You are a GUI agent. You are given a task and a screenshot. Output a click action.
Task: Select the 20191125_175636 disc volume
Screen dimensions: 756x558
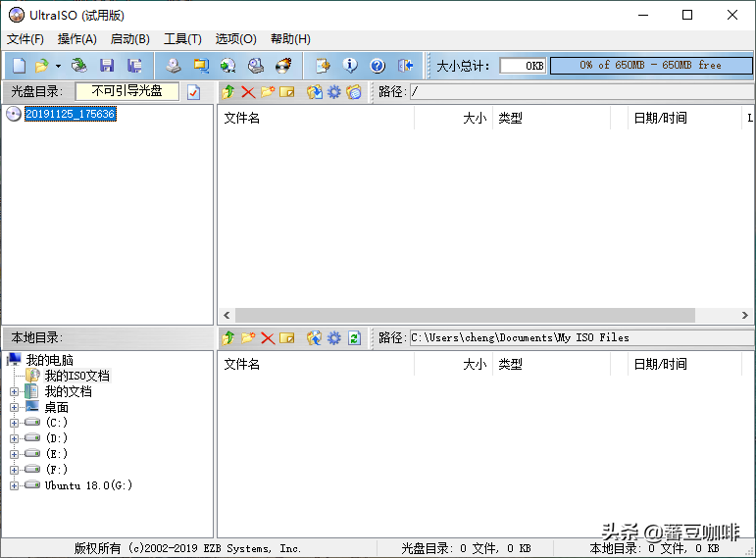(71, 114)
